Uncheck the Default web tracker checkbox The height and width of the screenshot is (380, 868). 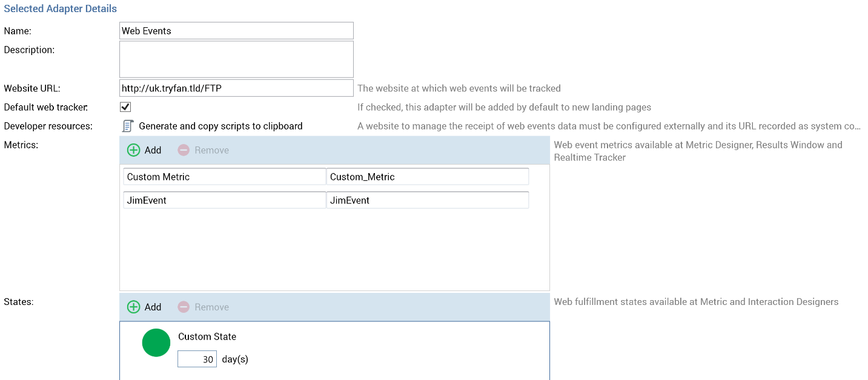pos(125,107)
